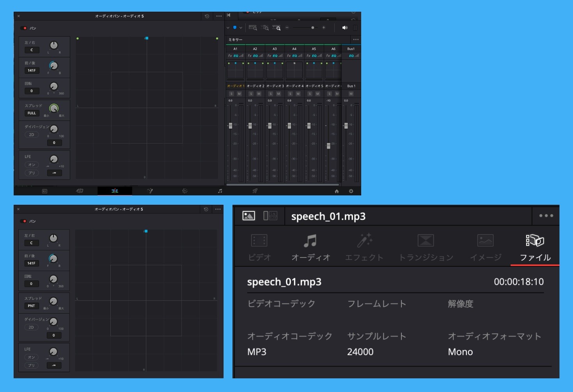The image size is (573, 392).
Task: Click the 左/右 knob in FULL-spread pan window
Action: point(54,45)
